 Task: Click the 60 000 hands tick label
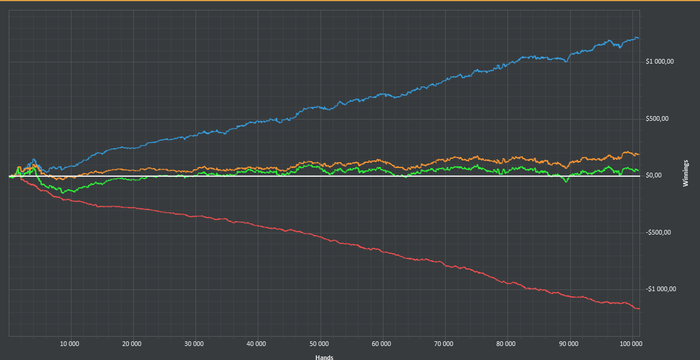(x=382, y=344)
